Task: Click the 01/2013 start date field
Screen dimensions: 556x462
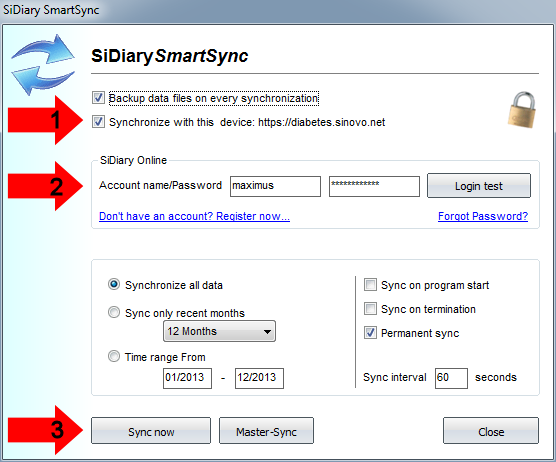Action: 187,378
